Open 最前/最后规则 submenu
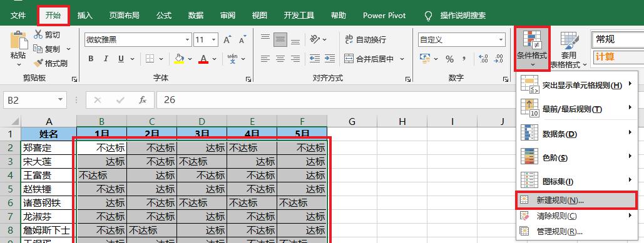The height and width of the screenshot is (243, 644). (576, 109)
